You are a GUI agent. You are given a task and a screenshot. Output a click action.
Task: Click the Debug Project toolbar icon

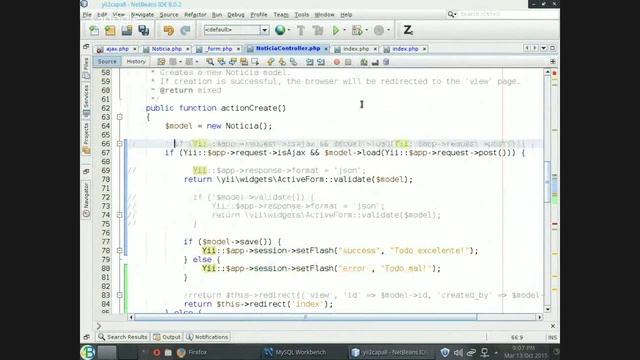tap(357, 30)
